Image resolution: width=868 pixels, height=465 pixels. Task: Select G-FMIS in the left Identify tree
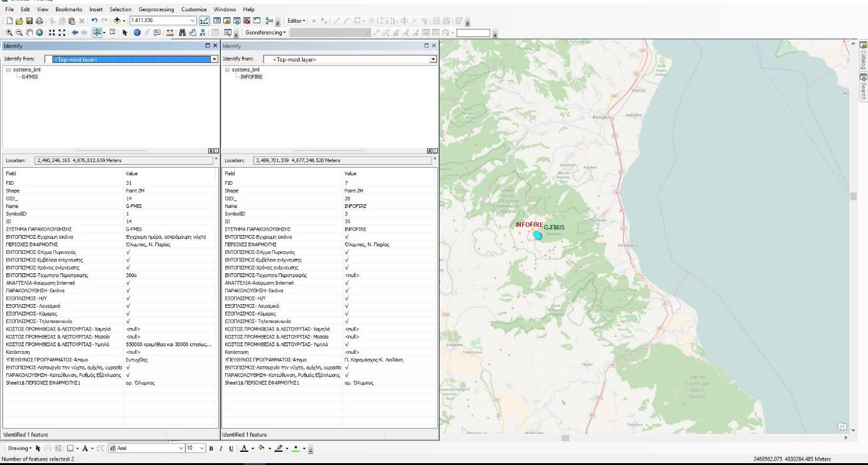click(30, 77)
